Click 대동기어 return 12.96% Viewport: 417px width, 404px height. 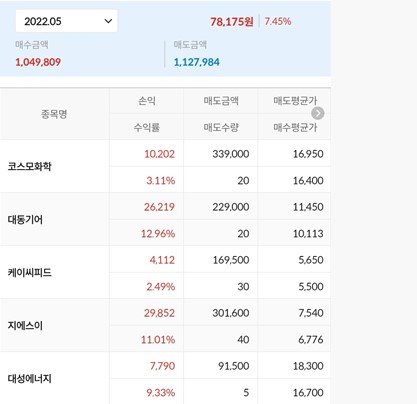pyautogui.click(x=158, y=233)
